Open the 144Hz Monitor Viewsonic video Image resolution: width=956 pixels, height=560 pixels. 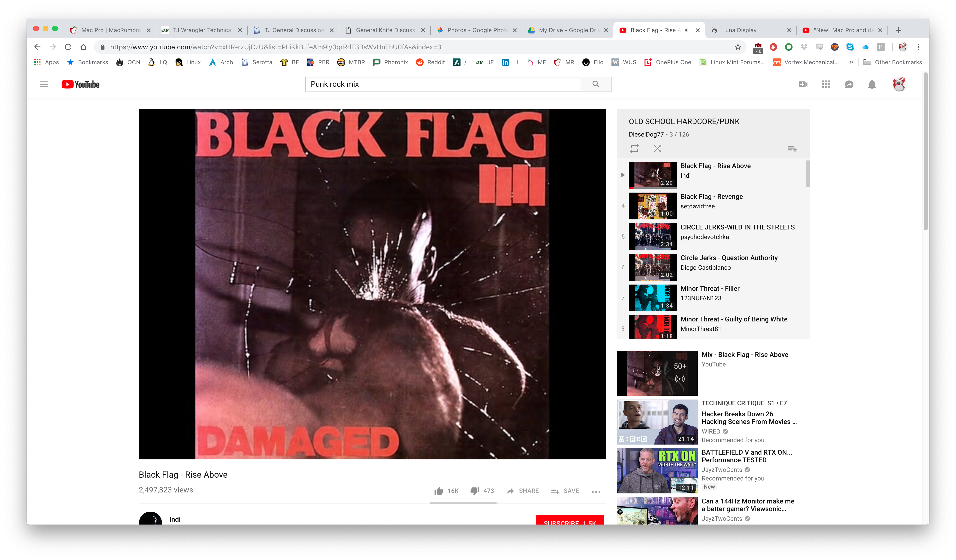[747, 505]
